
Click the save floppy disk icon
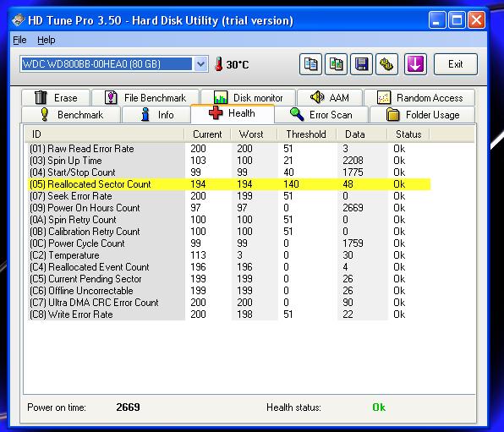click(x=361, y=64)
